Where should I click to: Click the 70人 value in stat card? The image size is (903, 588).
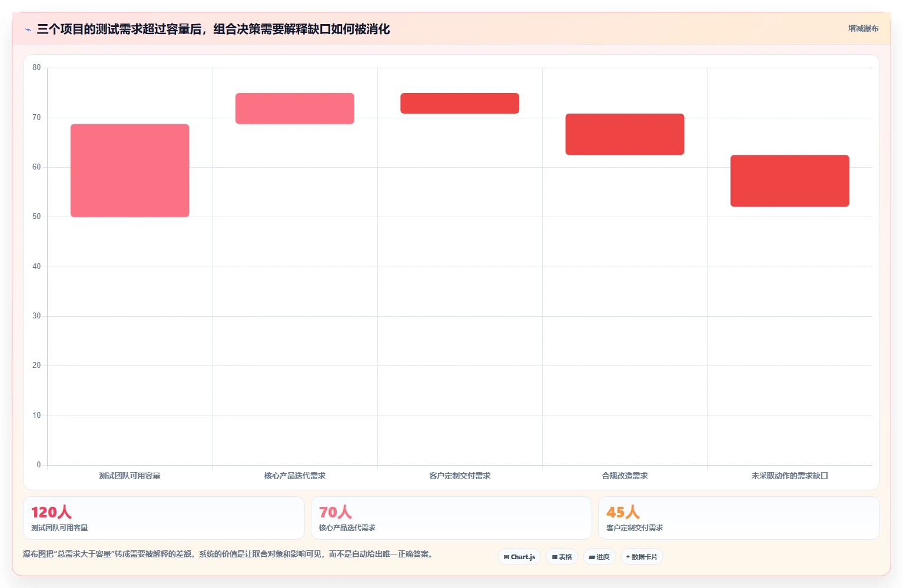pos(336,512)
